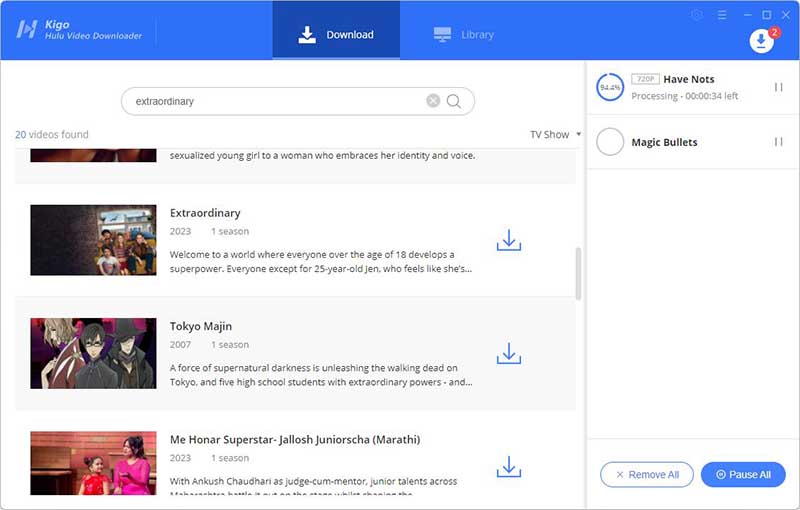Click the 20 videos found label
The width and height of the screenshot is (800, 510).
coord(52,135)
